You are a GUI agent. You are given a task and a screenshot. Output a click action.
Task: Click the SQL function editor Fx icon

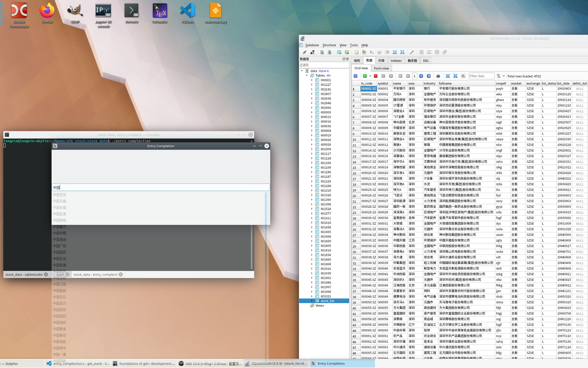click(x=372, y=52)
